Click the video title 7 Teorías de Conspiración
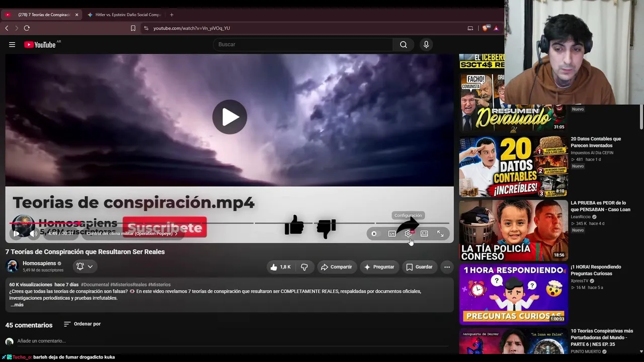Viewport: 644px width, 362px height. point(85,252)
